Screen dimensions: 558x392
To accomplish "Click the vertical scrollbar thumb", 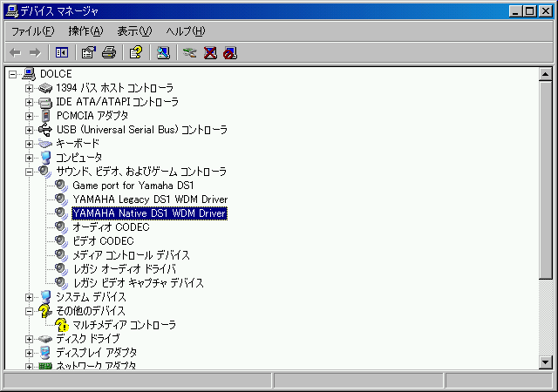I will tap(545, 179).
